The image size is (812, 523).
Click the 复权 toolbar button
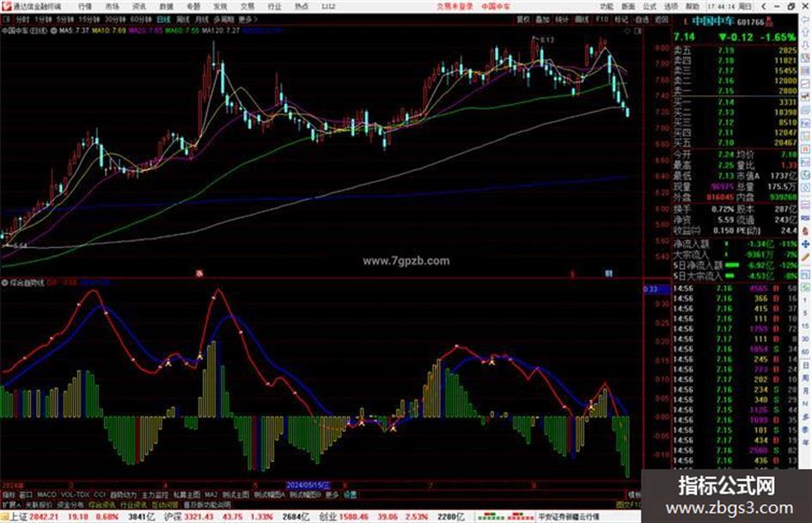(523, 19)
